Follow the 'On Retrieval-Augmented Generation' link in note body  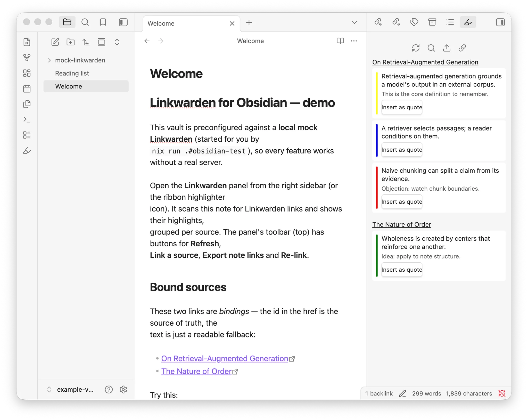coord(225,359)
